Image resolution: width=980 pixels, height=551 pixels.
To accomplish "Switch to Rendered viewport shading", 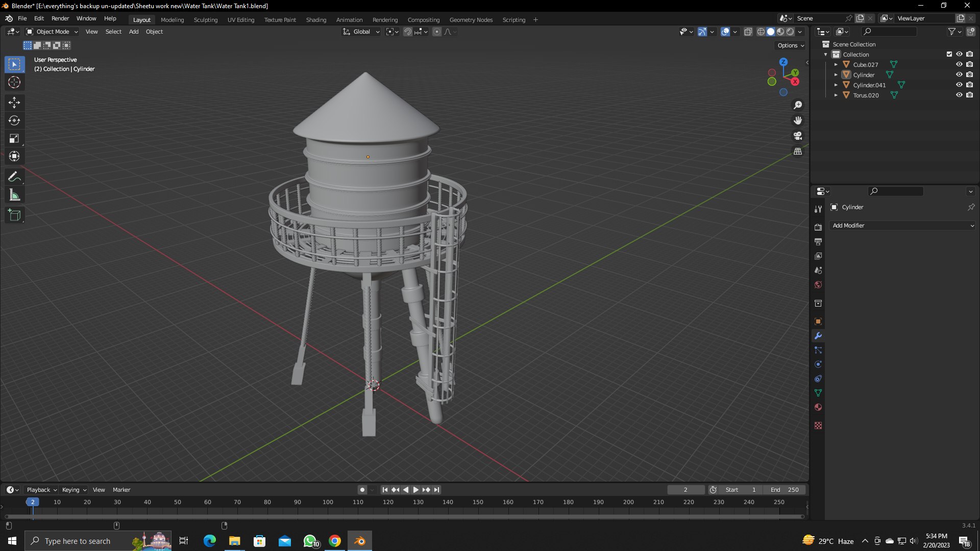I will click(x=790, y=32).
